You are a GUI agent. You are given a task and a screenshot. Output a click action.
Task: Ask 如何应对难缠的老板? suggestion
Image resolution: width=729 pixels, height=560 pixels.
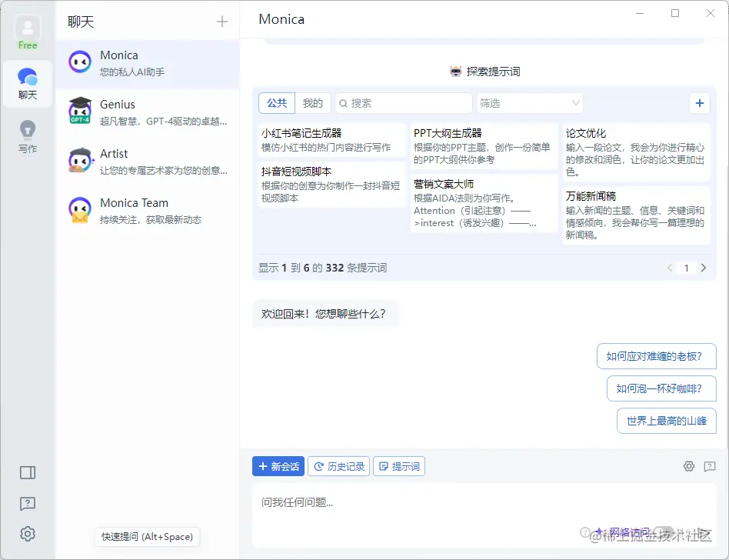click(x=656, y=356)
